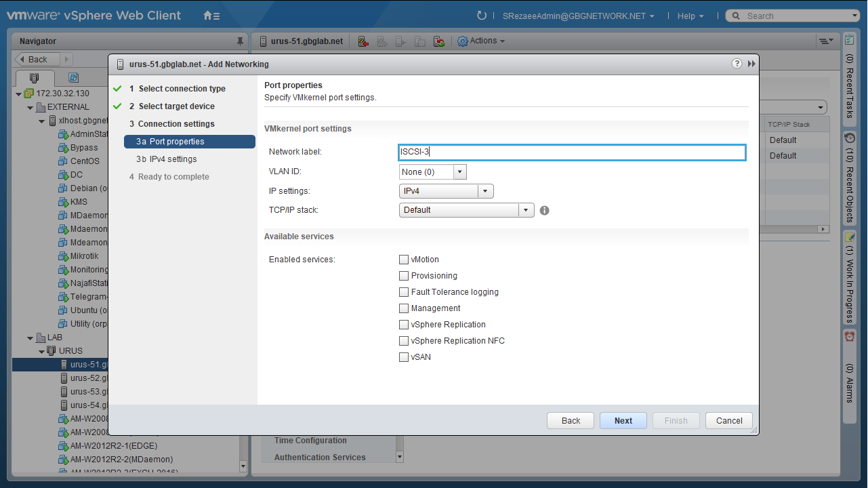Tick the Fault Tolerance logging checkbox

(404, 292)
